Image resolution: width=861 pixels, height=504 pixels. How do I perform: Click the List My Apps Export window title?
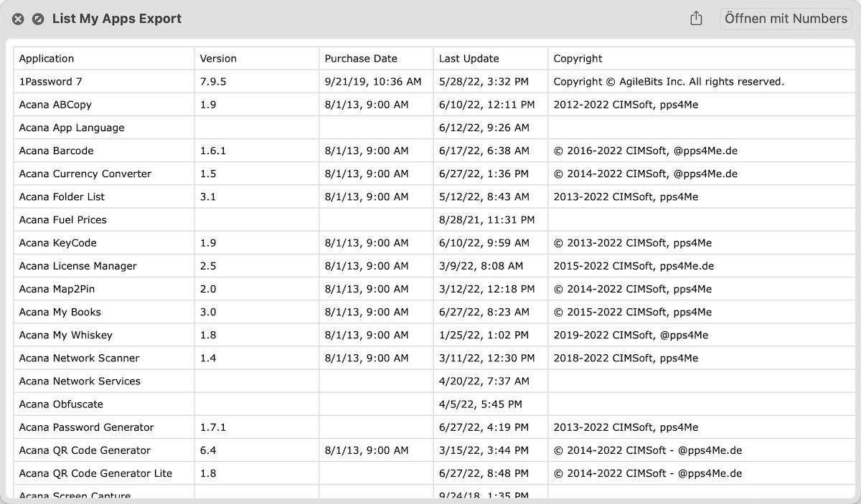pos(117,19)
